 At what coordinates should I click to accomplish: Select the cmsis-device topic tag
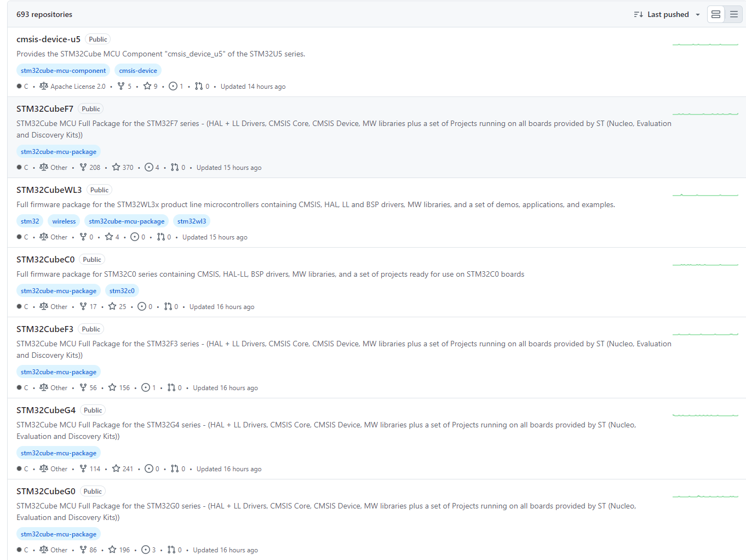pos(138,71)
